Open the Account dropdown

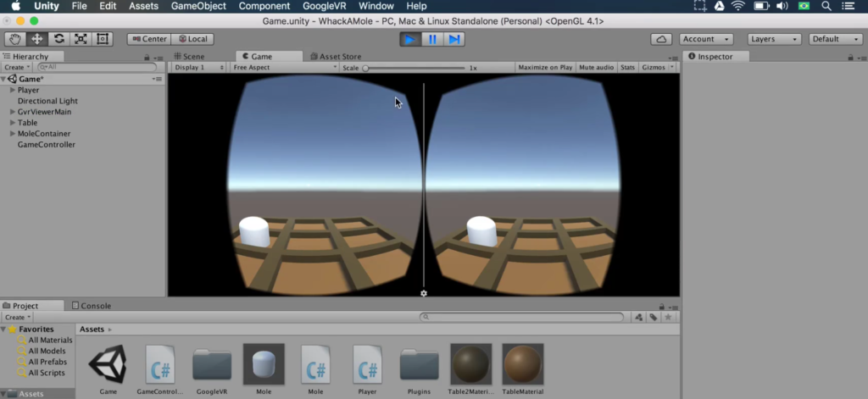[x=706, y=39]
